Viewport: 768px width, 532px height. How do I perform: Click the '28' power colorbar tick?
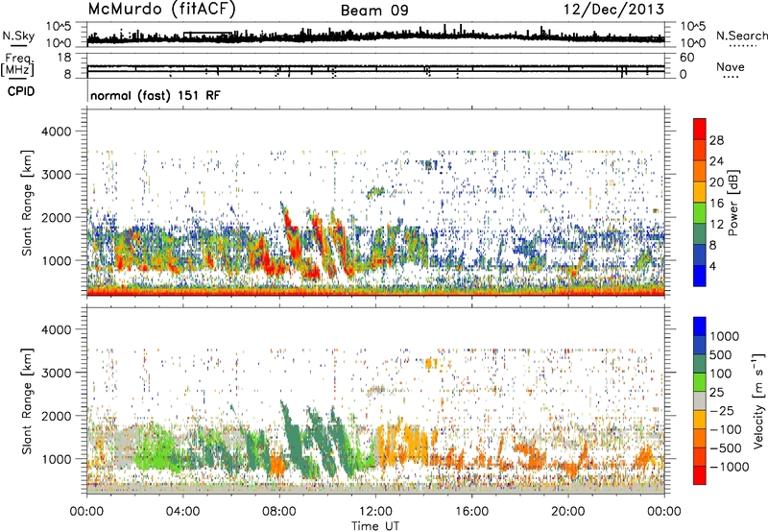click(x=716, y=140)
